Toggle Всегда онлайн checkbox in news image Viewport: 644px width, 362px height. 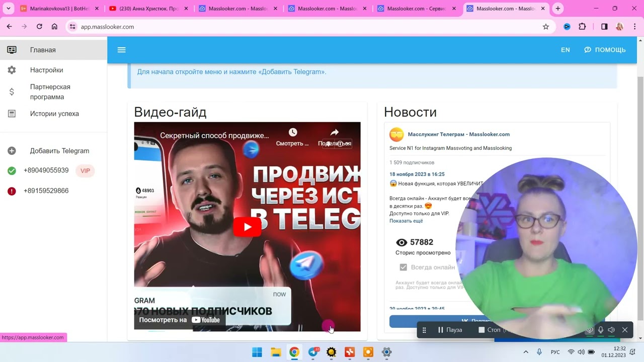coord(403,267)
